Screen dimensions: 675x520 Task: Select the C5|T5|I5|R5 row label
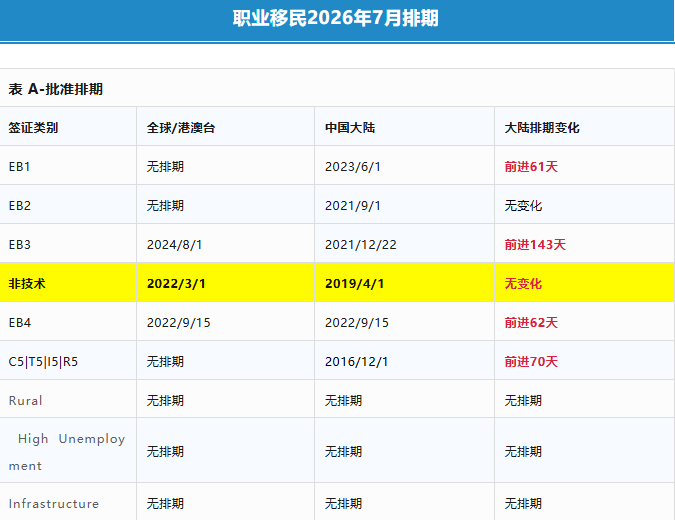(x=43, y=362)
